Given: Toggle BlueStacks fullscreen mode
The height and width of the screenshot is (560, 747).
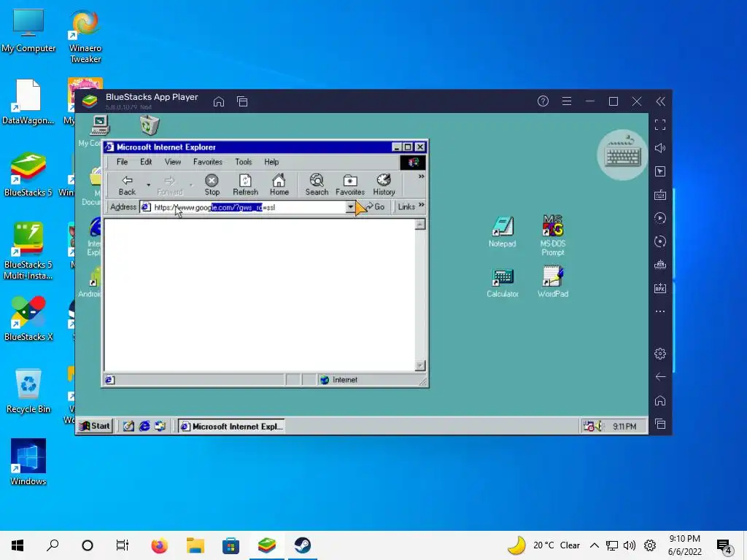Looking at the screenshot, I should [x=659, y=125].
